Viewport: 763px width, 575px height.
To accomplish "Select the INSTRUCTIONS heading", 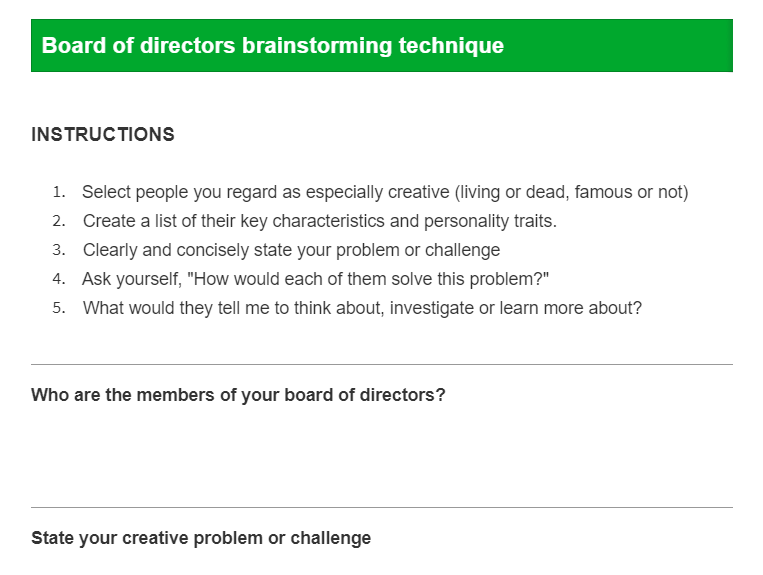I will pyautogui.click(x=103, y=135).
